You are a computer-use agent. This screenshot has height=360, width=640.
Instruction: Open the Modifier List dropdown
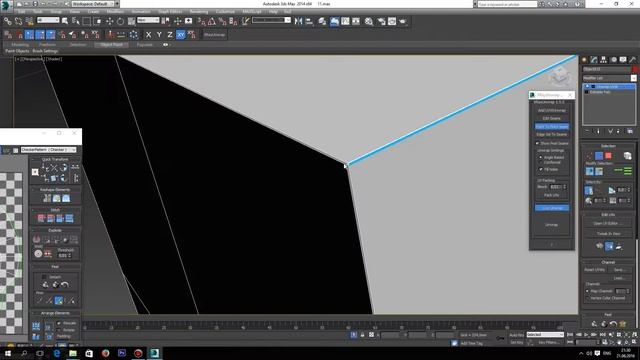point(609,78)
